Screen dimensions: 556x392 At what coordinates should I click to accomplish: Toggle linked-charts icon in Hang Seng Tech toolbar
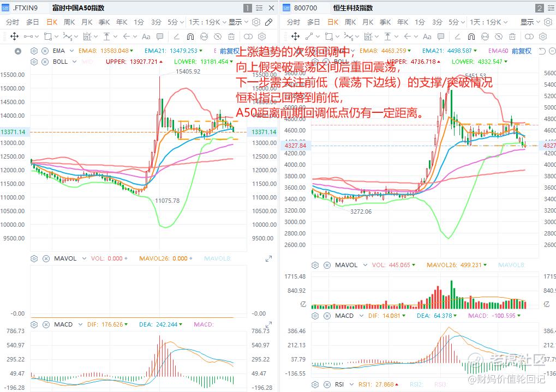pos(529,36)
